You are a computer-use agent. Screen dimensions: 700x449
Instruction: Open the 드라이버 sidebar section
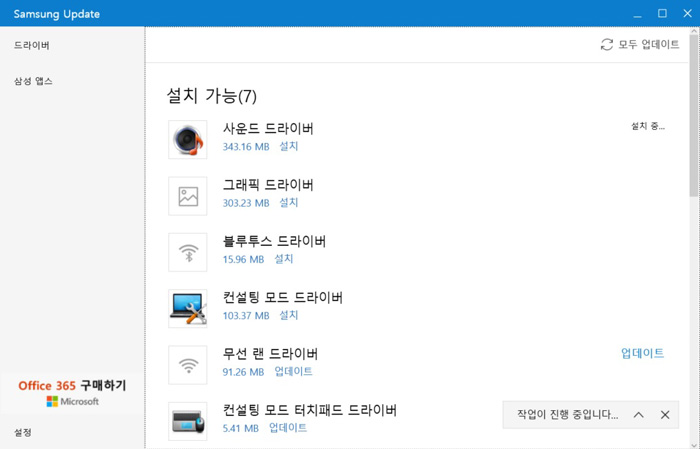point(33,46)
